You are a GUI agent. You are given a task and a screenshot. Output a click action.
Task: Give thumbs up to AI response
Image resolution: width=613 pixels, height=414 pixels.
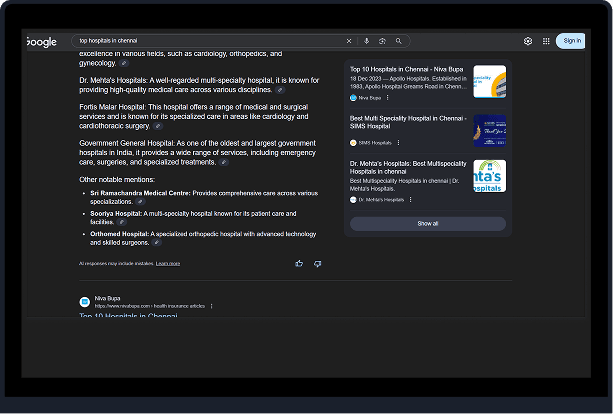299,263
